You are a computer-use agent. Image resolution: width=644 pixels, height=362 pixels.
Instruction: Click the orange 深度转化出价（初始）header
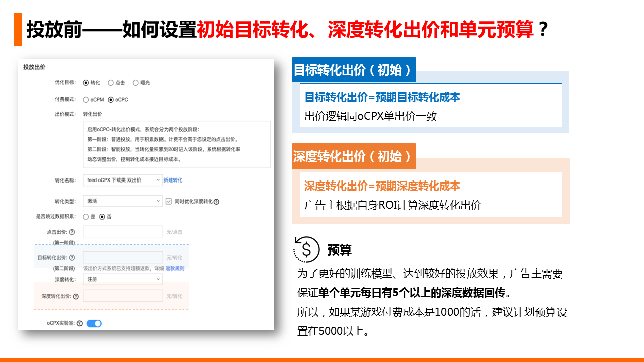pos(354,156)
